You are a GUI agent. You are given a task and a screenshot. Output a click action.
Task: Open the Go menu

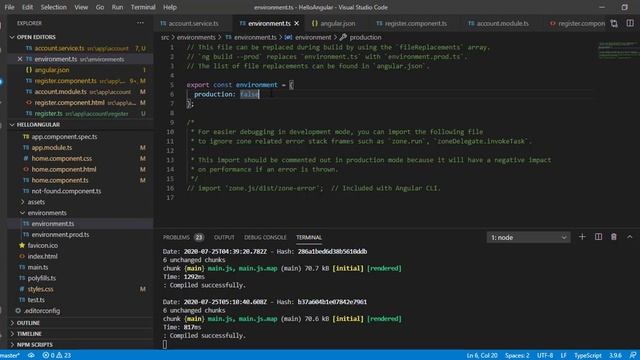[100, 7]
